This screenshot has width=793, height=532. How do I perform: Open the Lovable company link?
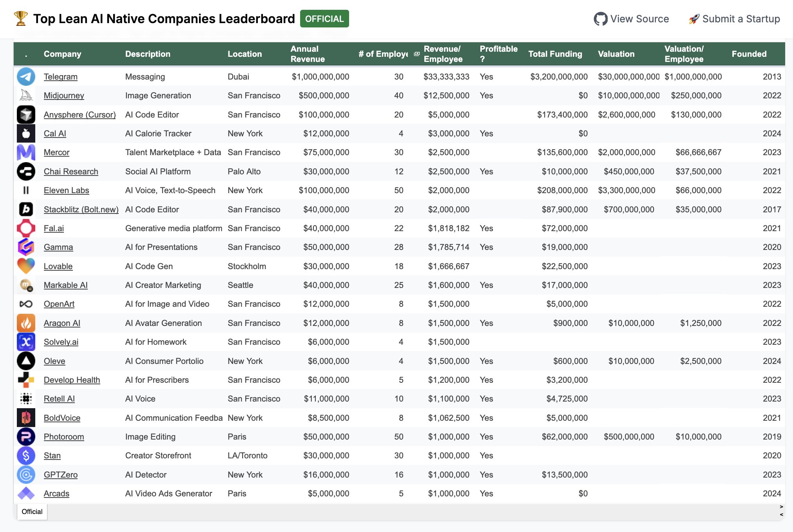[58, 266]
